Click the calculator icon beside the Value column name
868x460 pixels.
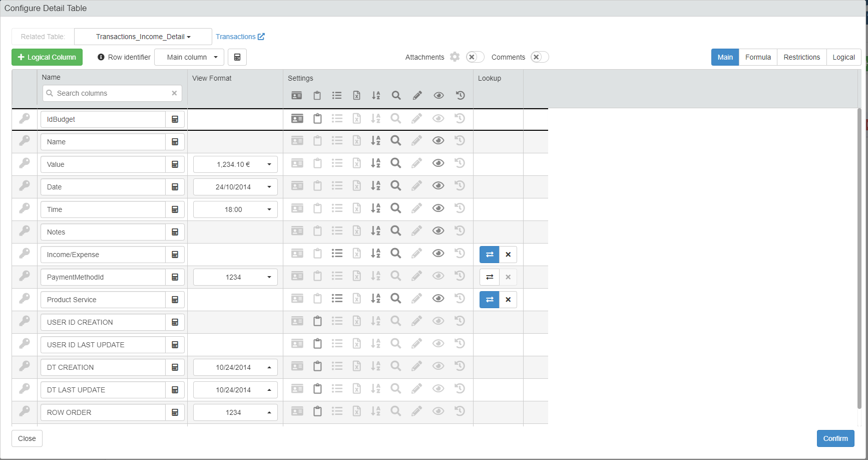[175, 164]
